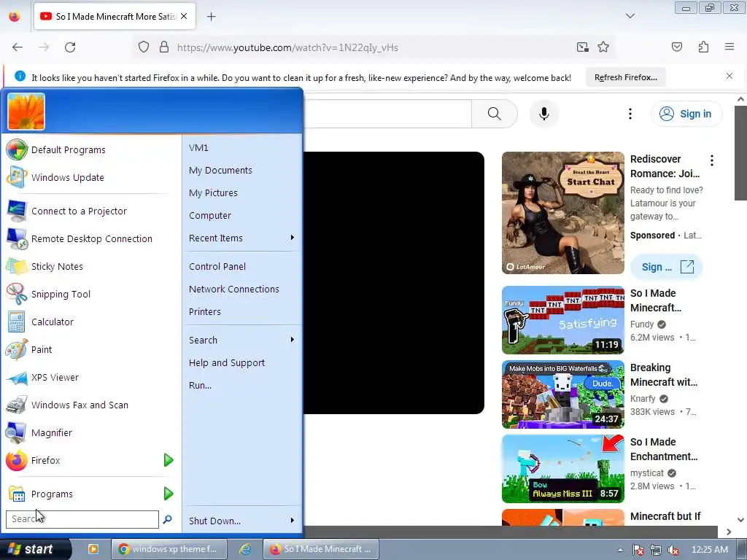
Task: Click the YouTube search magnifier button
Action: pyautogui.click(x=494, y=114)
